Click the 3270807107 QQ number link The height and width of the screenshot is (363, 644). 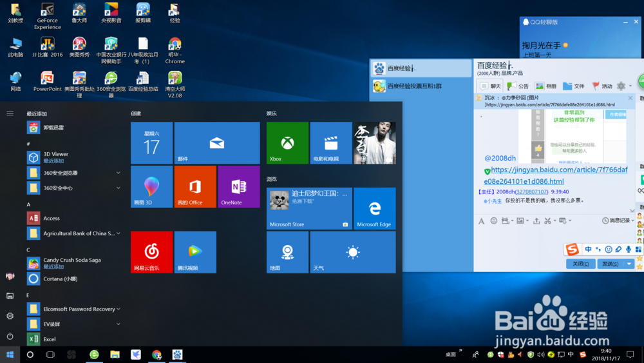click(x=532, y=191)
